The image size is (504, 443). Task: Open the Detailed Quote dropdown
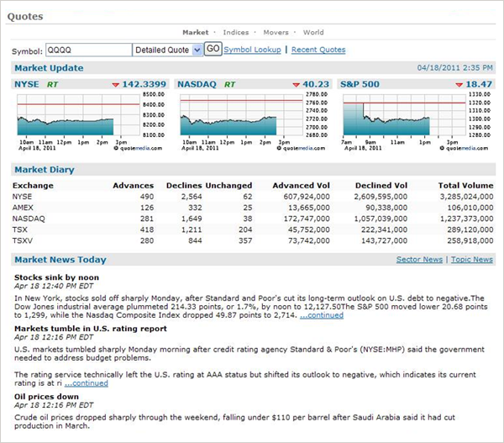(168, 50)
